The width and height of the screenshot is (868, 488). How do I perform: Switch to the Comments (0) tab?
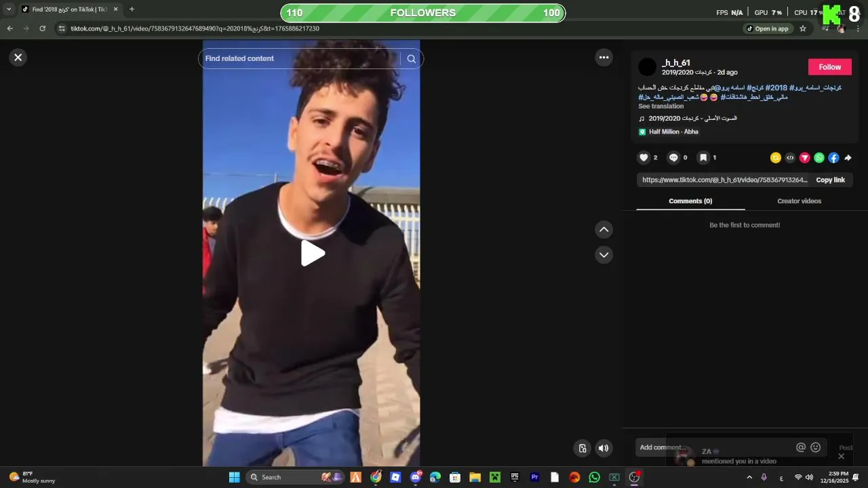point(690,201)
